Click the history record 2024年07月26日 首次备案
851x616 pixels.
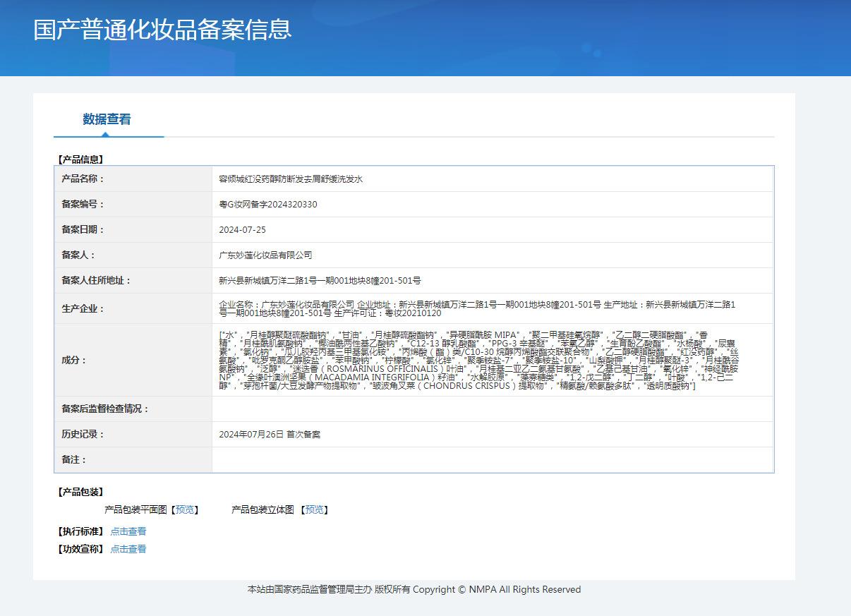270,435
